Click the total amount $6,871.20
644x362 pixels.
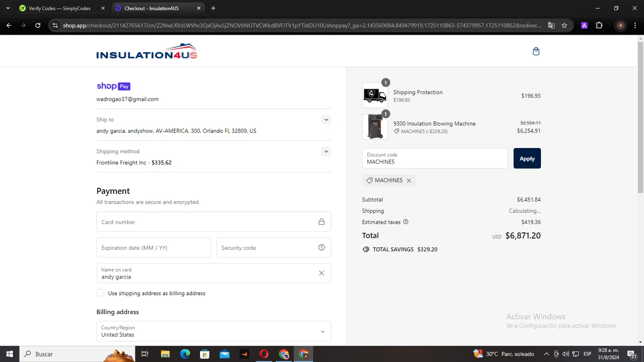coord(523,235)
